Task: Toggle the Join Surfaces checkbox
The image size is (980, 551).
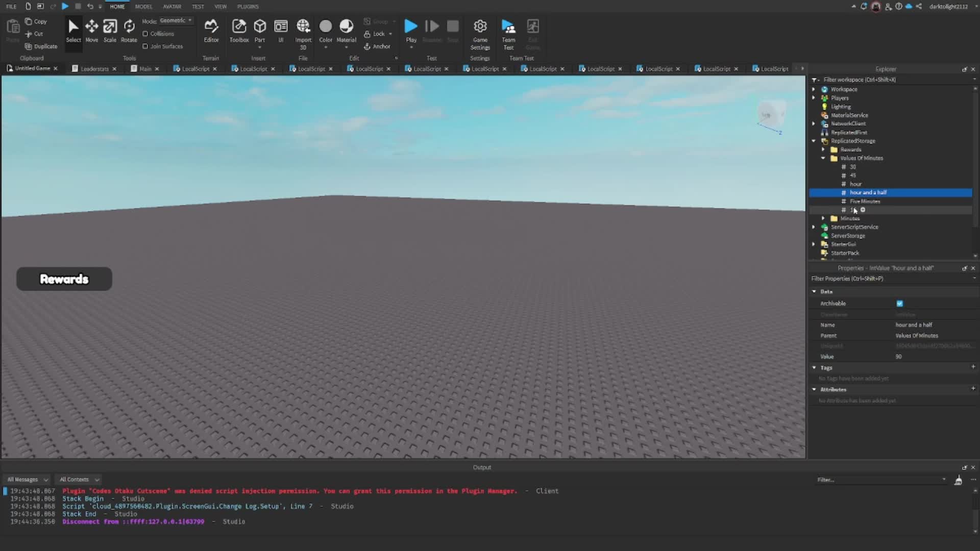Action: (x=145, y=46)
